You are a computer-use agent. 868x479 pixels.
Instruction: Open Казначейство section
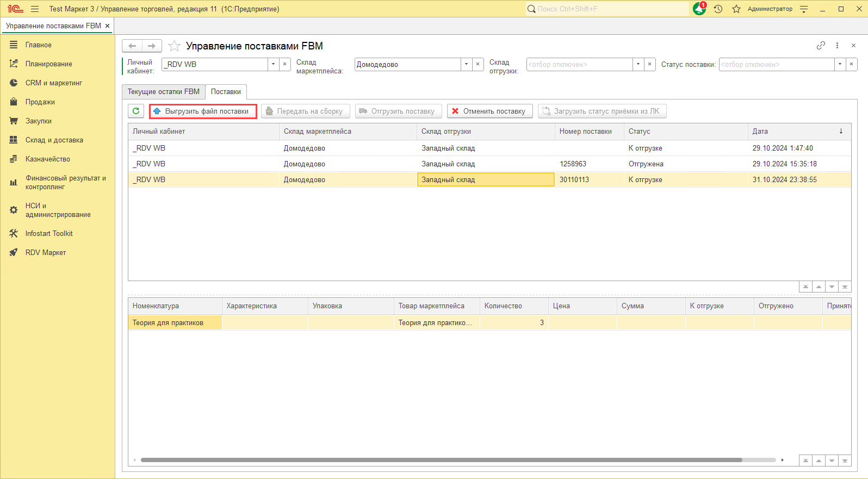coord(48,159)
